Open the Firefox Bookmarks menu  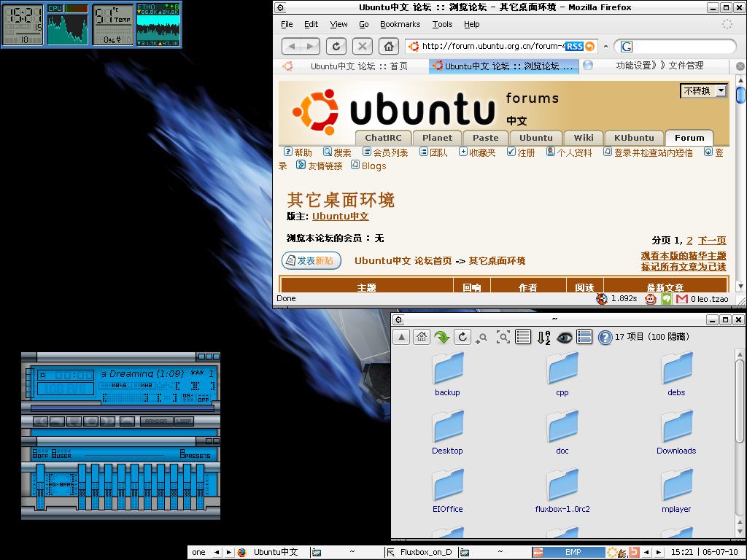point(400,24)
